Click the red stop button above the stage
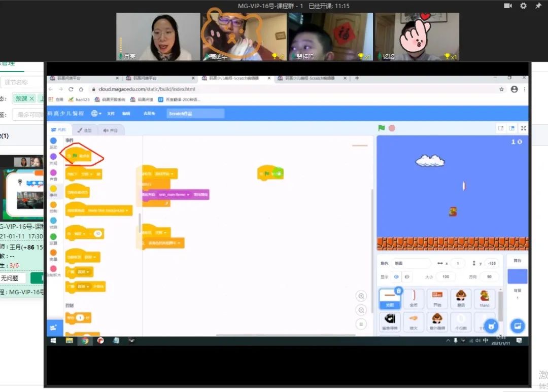This screenshot has height=392, width=548. [x=392, y=128]
